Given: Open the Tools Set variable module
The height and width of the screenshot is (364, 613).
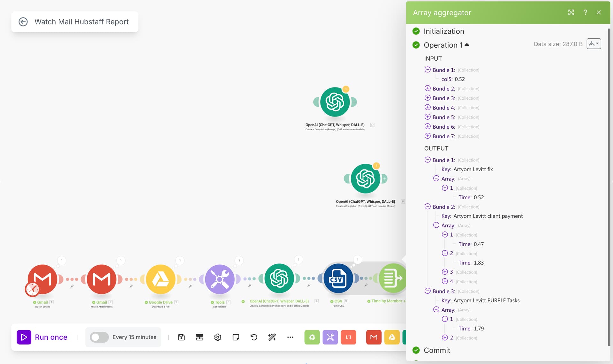Looking at the screenshot, I should 220,279.
